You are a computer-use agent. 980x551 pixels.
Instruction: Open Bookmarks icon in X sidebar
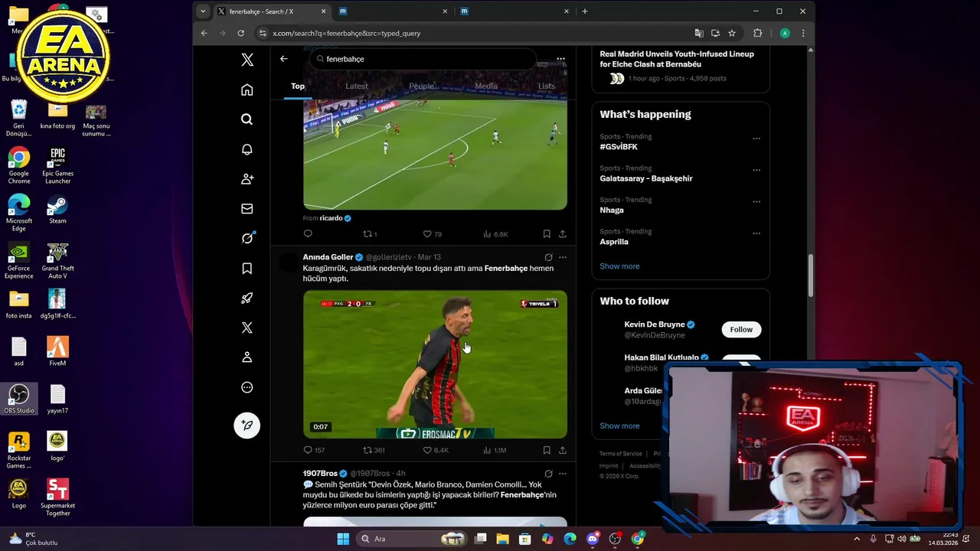(x=247, y=268)
